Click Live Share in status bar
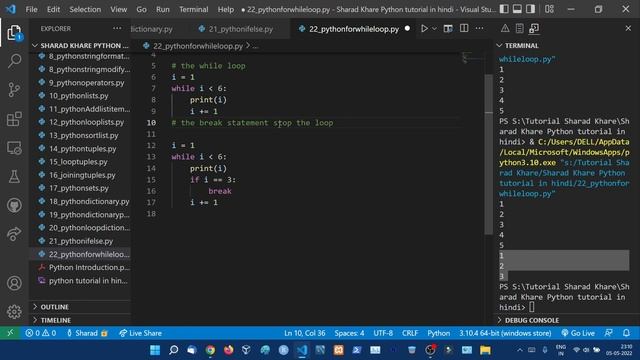640x360 pixels. coord(140,333)
